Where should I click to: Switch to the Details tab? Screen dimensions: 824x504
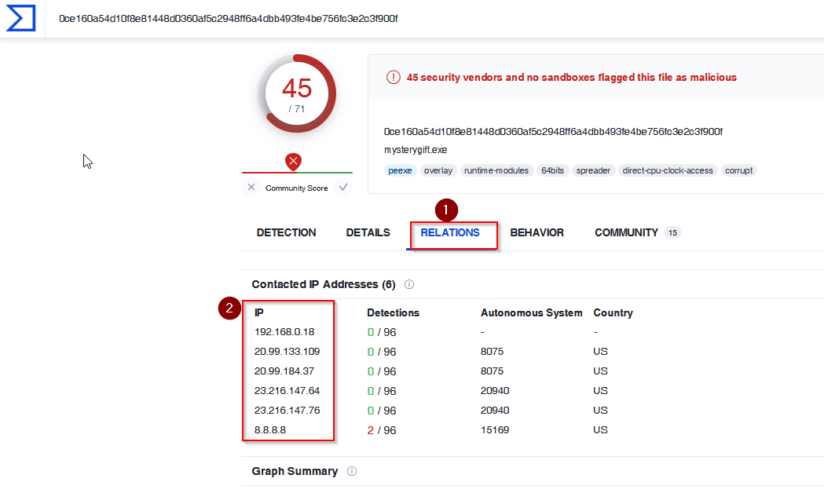tap(368, 232)
